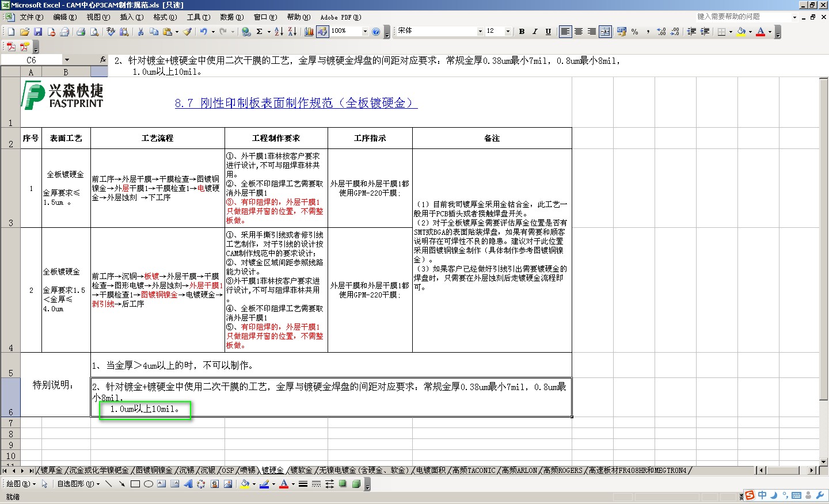Open the 8.7 刚性印制板表面制作规范 hyperlink

pyautogui.click(x=296, y=103)
